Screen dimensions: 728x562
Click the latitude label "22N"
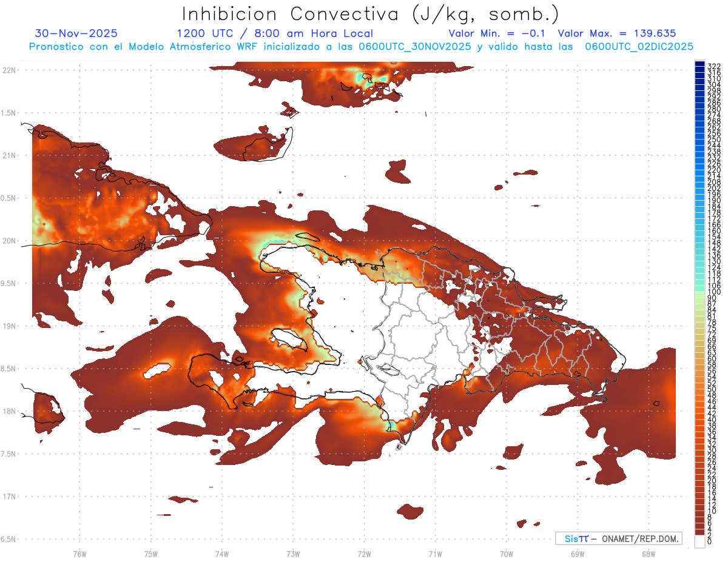click(x=10, y=70)
